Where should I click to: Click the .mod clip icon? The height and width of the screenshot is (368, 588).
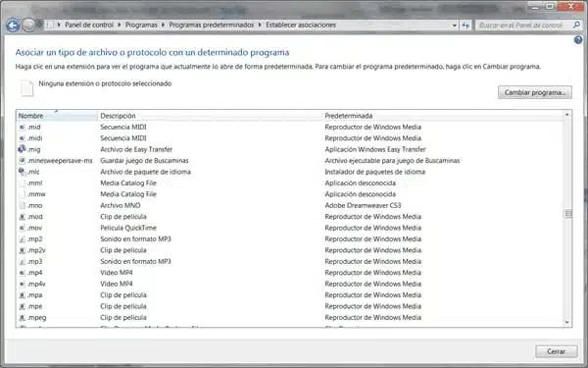pyautogui.click(x=23, y=217)
